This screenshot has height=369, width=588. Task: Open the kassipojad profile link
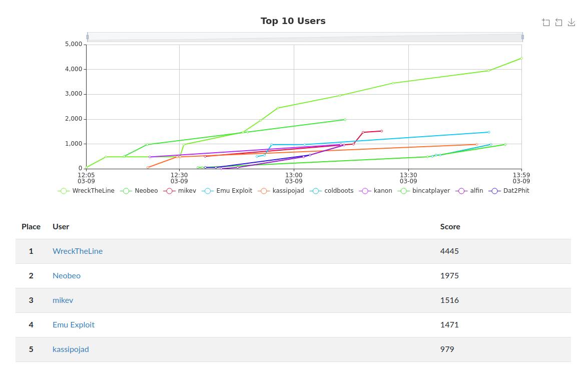click(71, 349)
